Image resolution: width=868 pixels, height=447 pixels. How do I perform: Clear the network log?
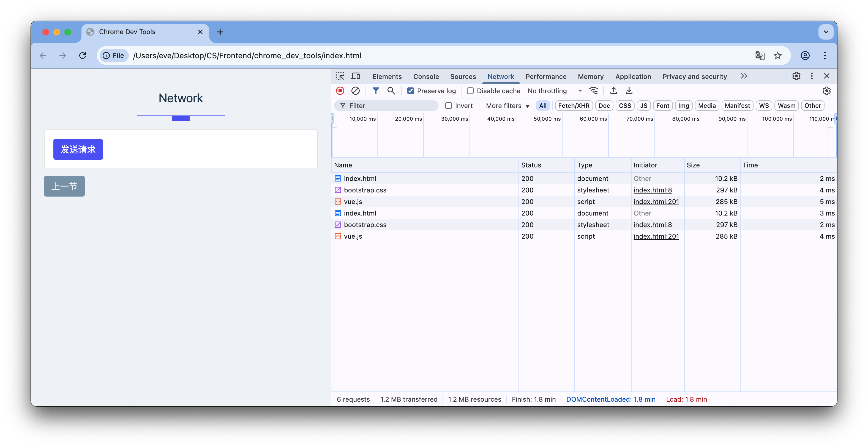355,90
